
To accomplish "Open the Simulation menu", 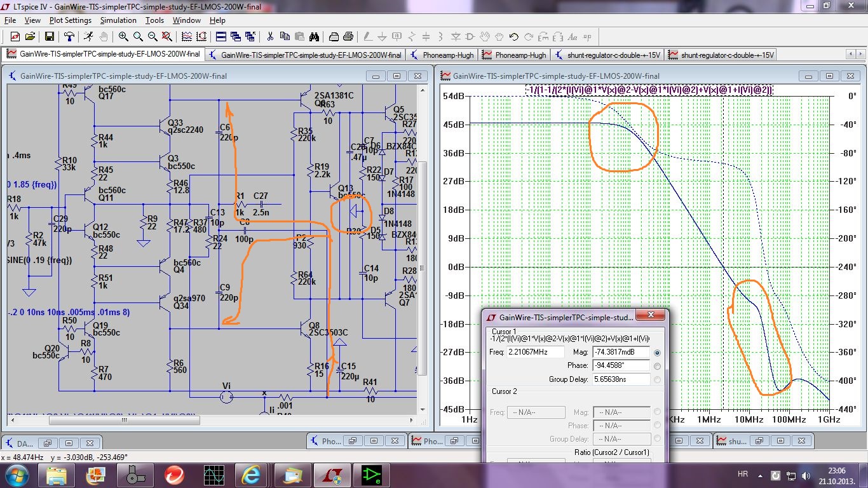I will 118,20.
